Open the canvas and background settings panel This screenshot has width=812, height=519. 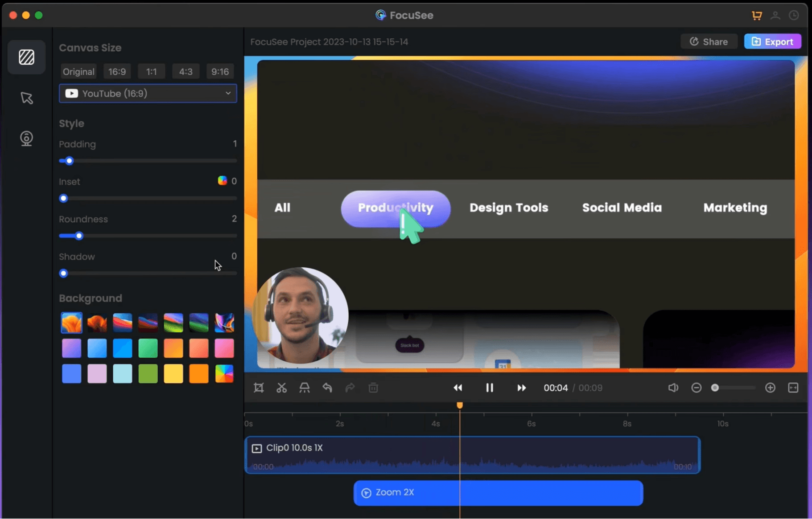pyautogui.click(x=26, y=57)
